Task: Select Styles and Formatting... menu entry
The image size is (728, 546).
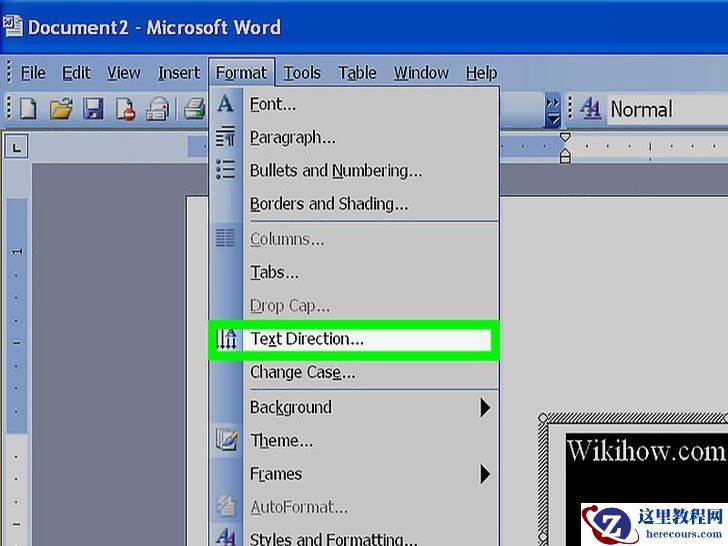Action: (x=355, y=538)
